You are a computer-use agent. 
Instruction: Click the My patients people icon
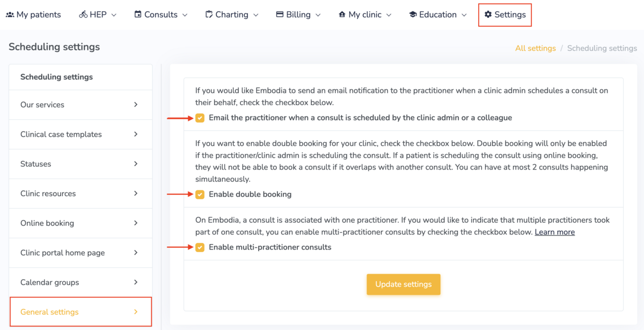pyautogui.click(x=10, y=15)
